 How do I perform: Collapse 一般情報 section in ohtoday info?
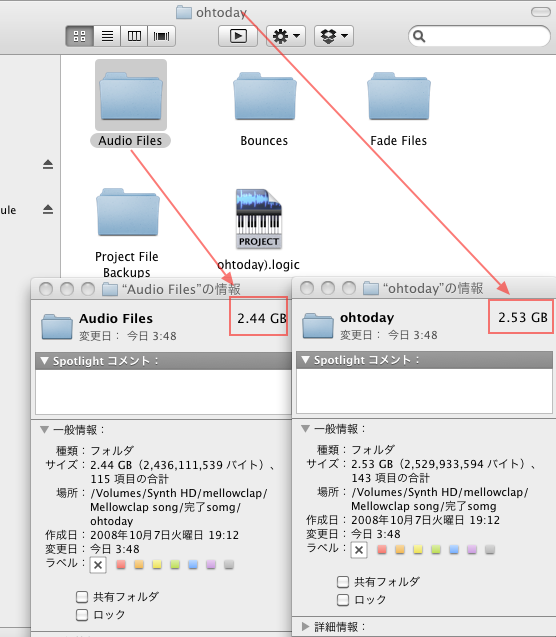tap(305, 429)
